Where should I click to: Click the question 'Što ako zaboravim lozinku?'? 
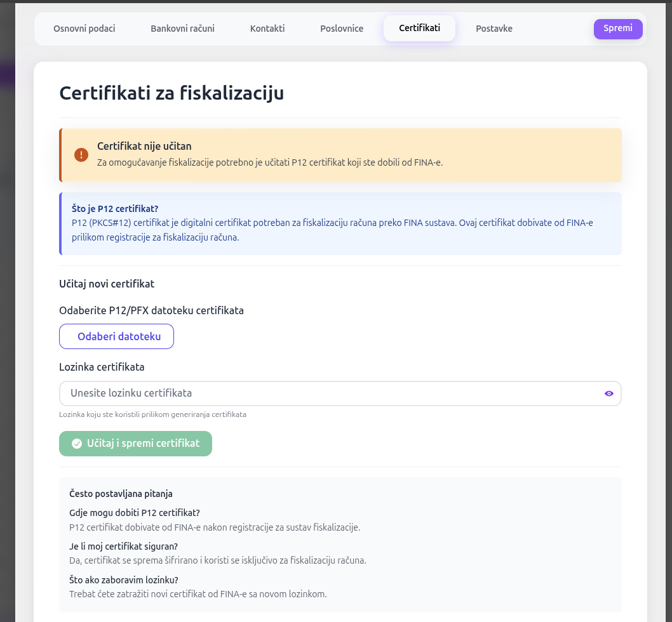(x=123, y=580)
